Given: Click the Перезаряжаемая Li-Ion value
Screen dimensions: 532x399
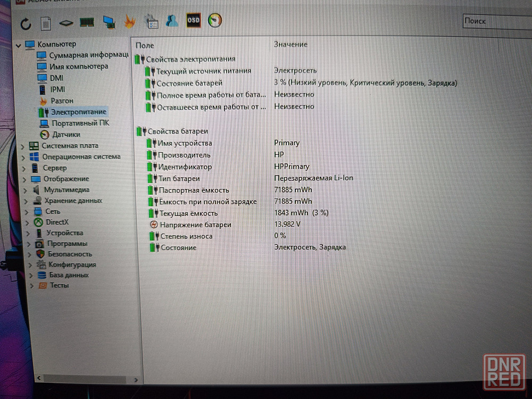Looking at the screenshot, I should (x=313, y=178).
